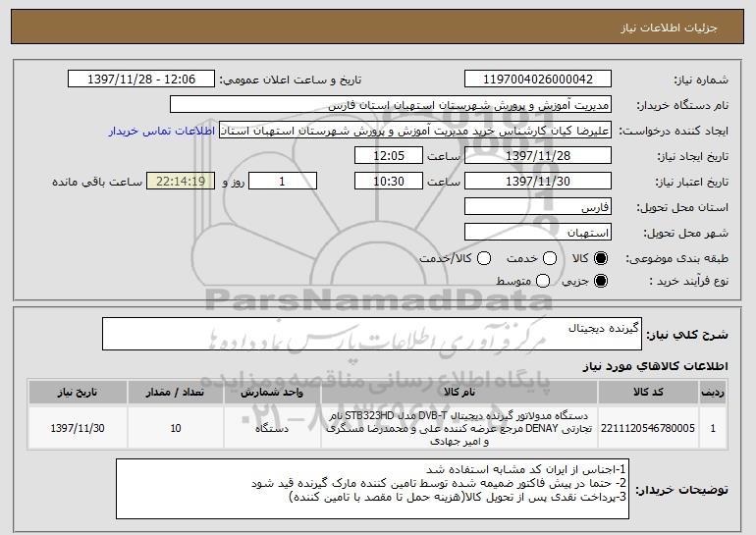This screenshot has height=535, width=756.
Task: Click the شرح کلی نیاز label
Action: 687,334
